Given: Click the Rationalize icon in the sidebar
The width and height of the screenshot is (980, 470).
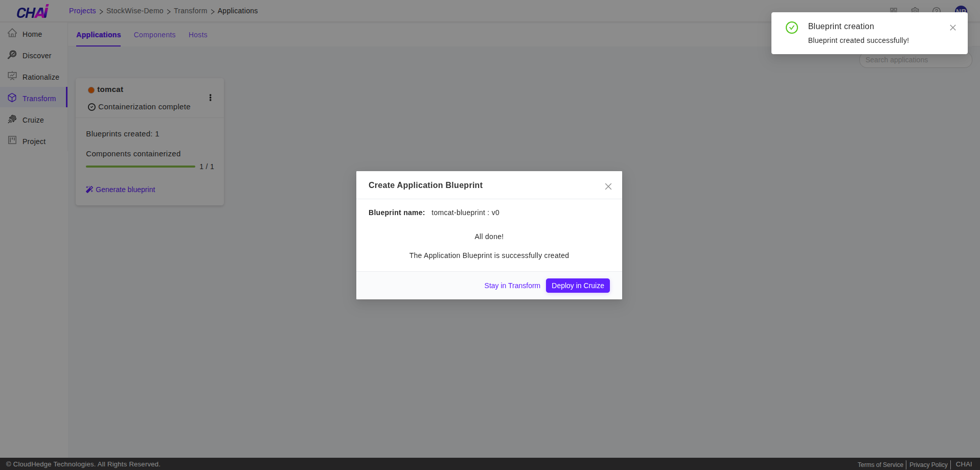Looking at the screenshot, I should point(13,76).
